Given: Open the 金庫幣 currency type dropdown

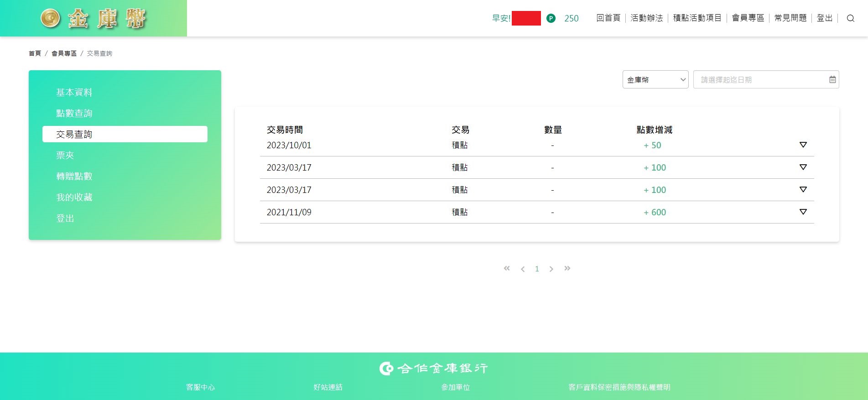Looking at the screenshot, I should (655, 79).
